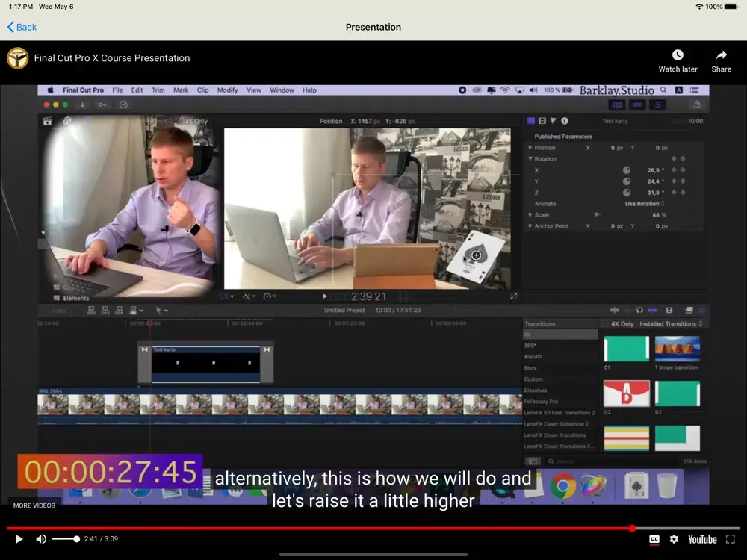Open the Trash in the dock

coord(666,486)
